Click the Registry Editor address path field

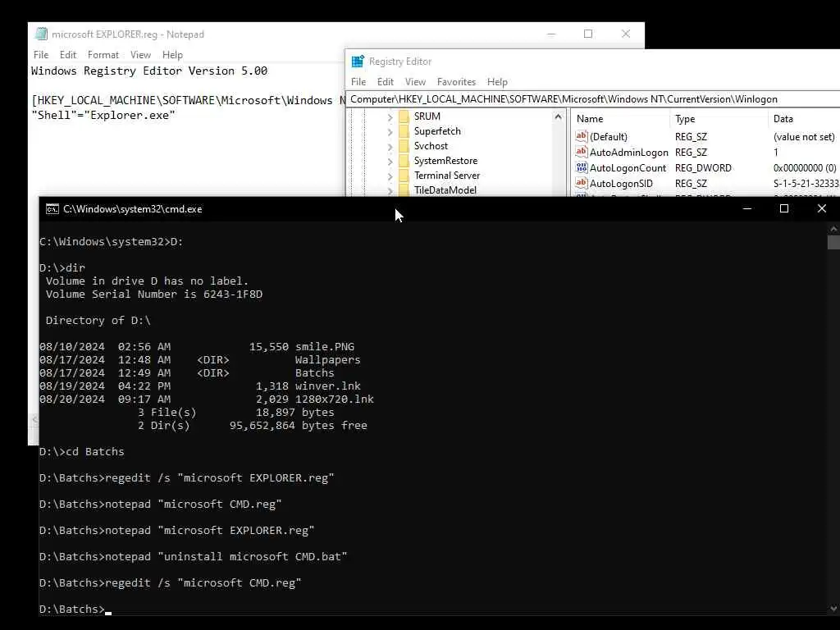(593, 99)
